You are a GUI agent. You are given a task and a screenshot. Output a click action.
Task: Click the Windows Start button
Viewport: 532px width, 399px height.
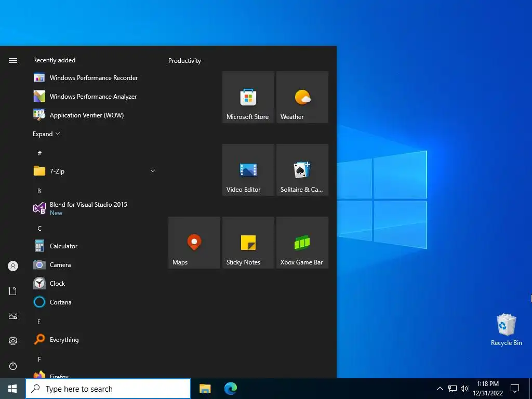click(x=12, y=389)
